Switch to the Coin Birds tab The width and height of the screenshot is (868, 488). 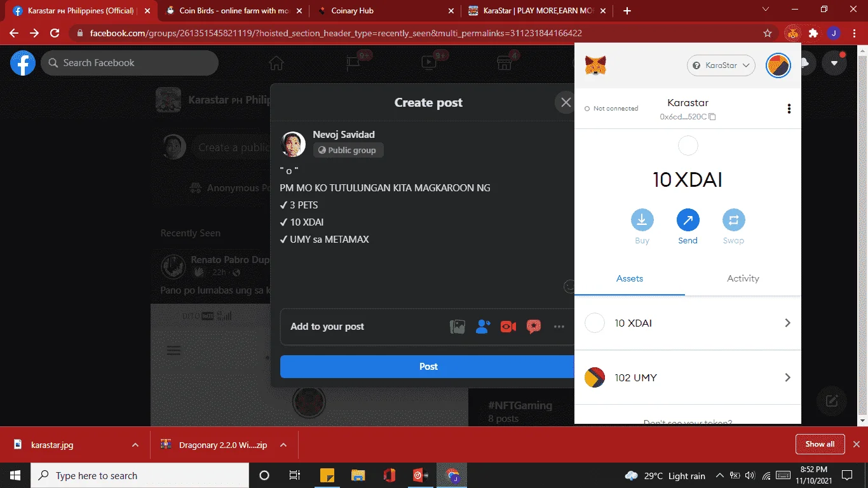click(x=235, y=11)
